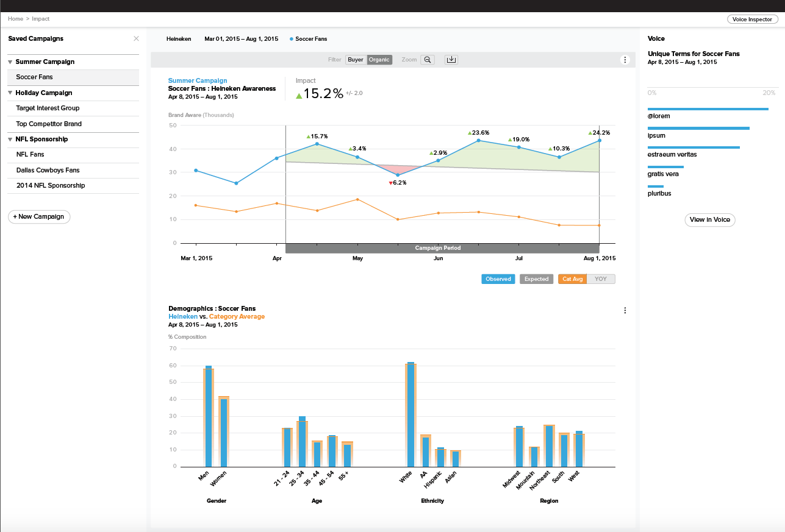Viewport: 785px width, 532px height.
Task: Close the Saved Campaigns panel
Action: (136, 38)
